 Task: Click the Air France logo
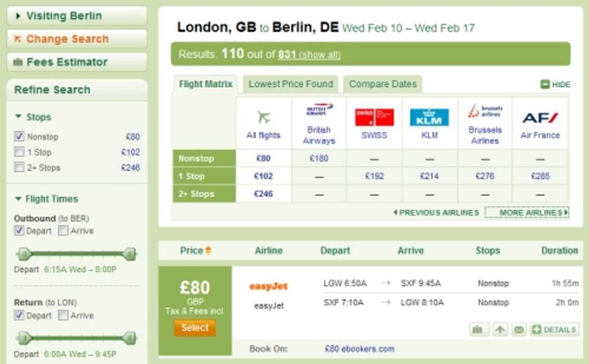pos(540,117)
